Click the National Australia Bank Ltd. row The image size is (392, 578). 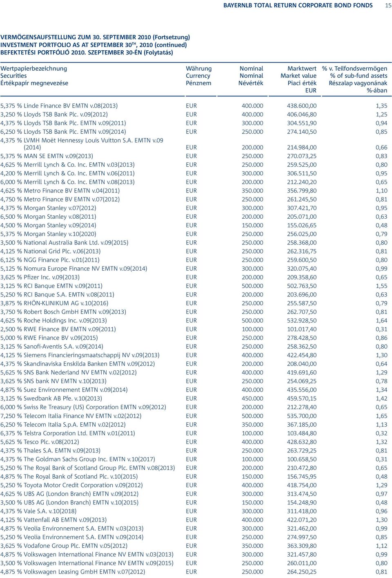[x=194, y=243]
